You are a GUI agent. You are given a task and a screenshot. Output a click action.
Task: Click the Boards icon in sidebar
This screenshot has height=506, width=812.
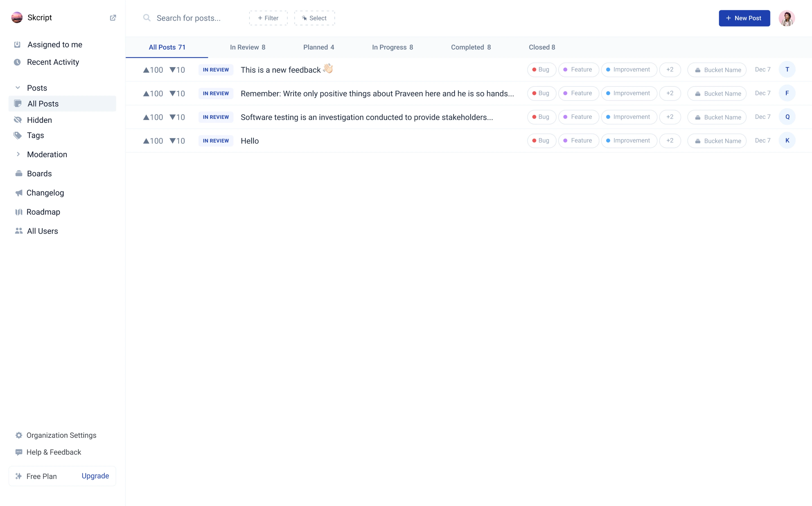coord(19,173)
